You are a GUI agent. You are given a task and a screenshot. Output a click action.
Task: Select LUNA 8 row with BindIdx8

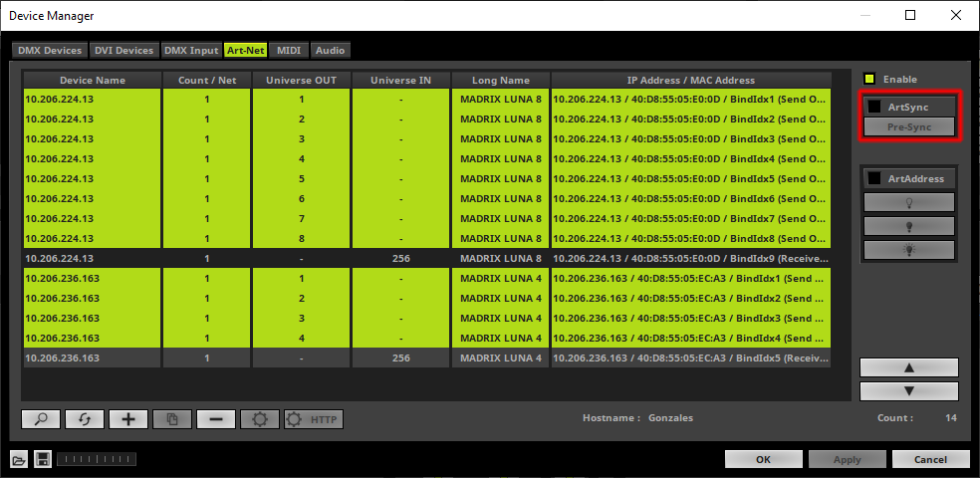point(427,239)
